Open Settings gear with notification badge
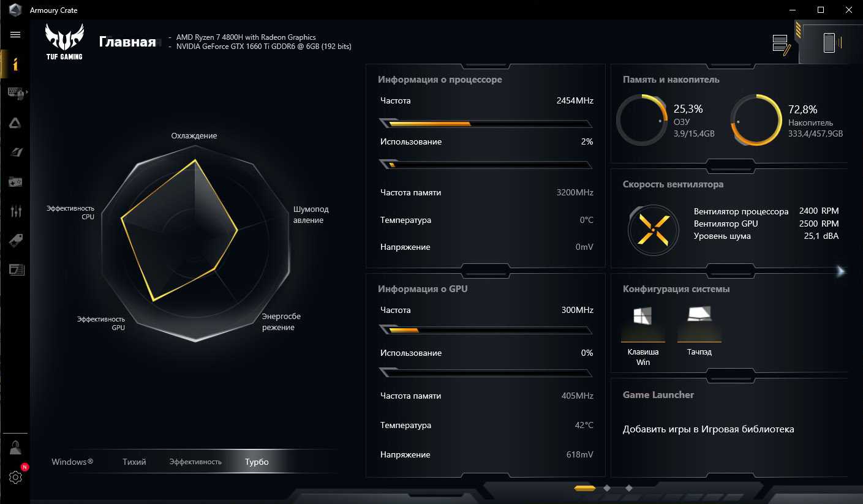The image size is (863, 504). click(15, 477)
